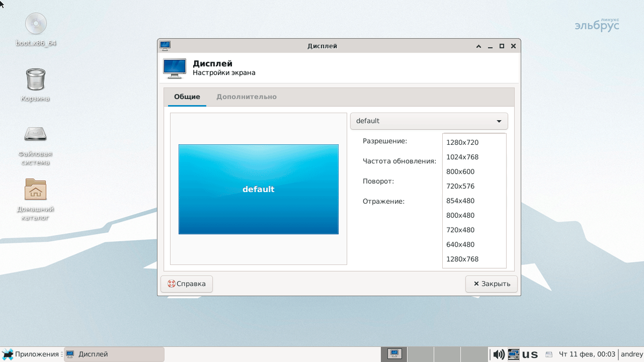The height and width of the screenshot is (362, 644).
Task: Choose 1280x720 resolution
Action: pyautogui.click(x=474, y=143)
